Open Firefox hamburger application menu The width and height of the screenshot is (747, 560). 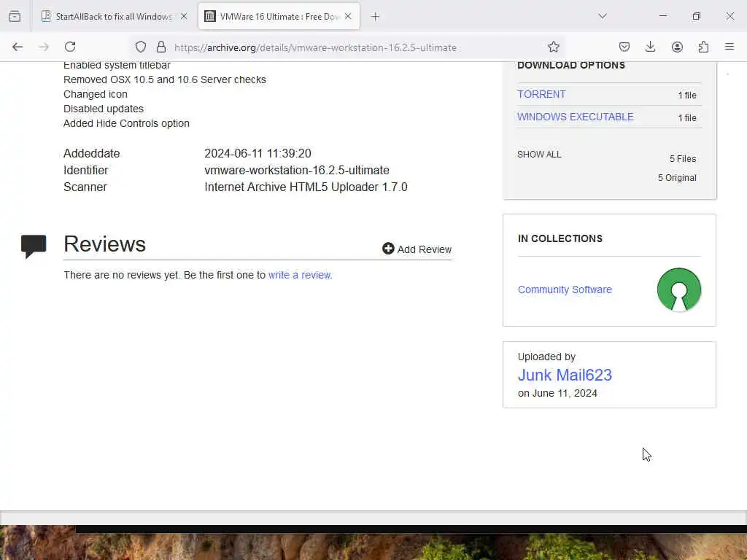pos(729,47)
